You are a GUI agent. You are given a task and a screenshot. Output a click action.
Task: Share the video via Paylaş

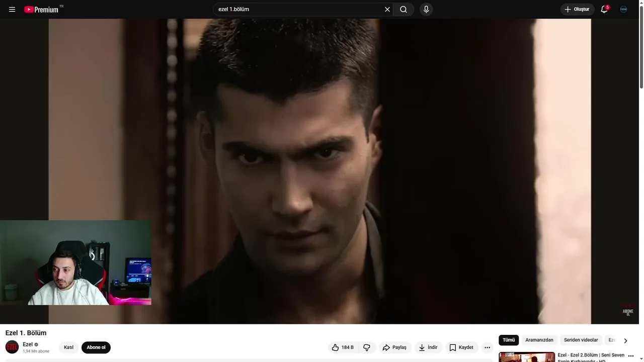(394, 347)
